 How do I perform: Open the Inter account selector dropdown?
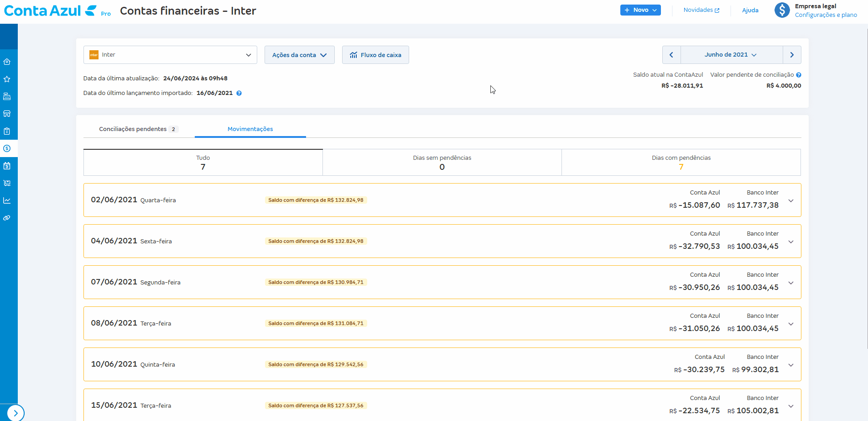(170, 55)
